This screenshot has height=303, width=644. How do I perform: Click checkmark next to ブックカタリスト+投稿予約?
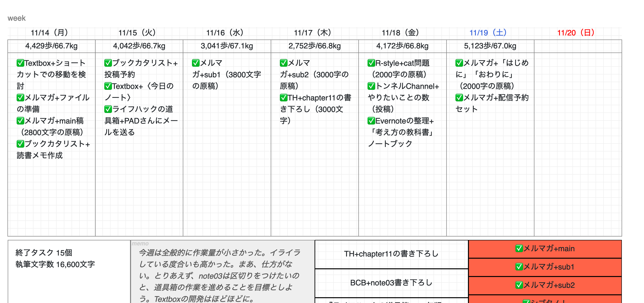[x=108, y=63]
